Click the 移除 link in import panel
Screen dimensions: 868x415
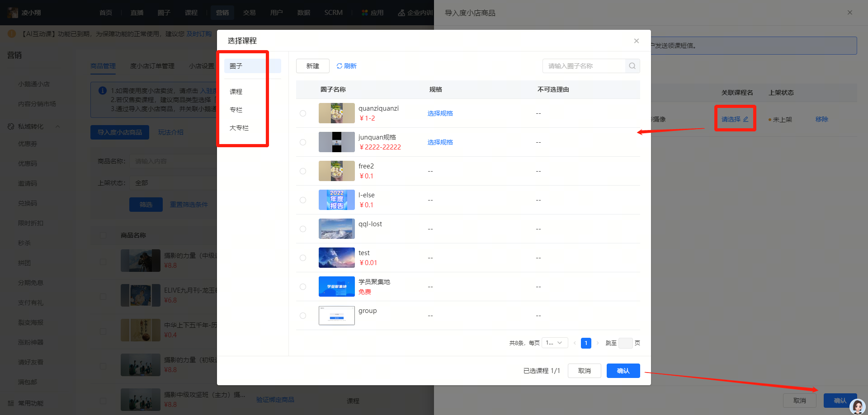[822, 119]
